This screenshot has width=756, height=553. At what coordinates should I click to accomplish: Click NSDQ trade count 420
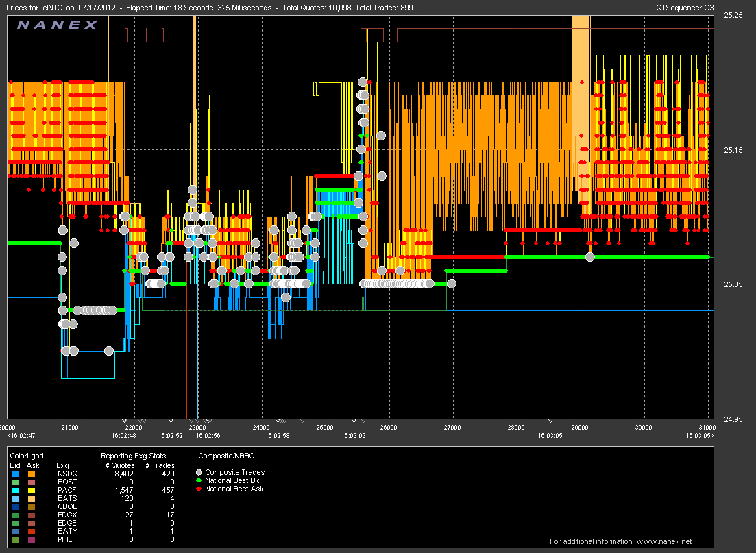(x=169, y=474)
